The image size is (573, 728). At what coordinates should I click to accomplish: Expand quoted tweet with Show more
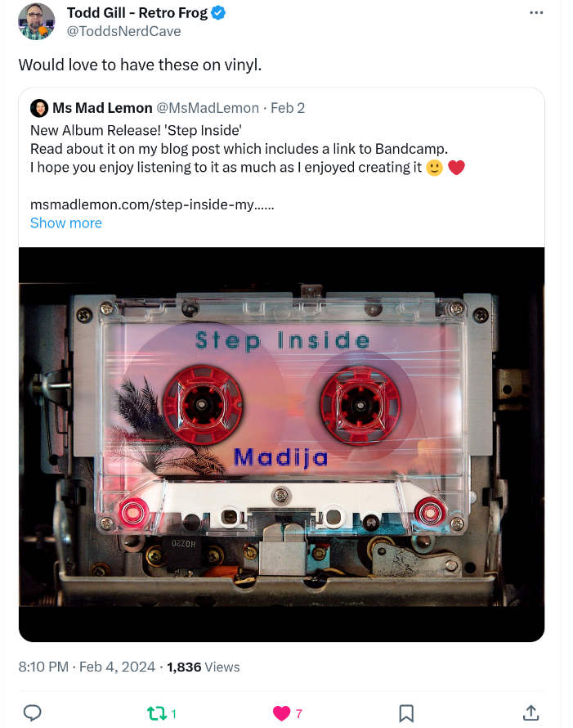click(66, 222)
